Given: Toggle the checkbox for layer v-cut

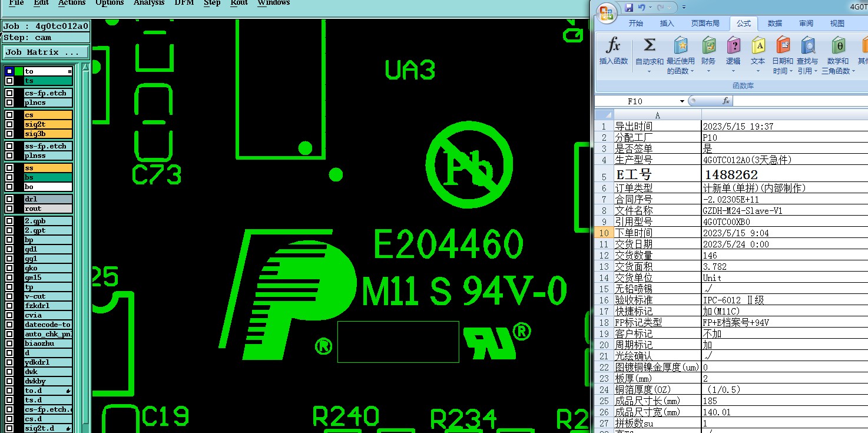Looking at the screenshot, I should click(9, 296).
